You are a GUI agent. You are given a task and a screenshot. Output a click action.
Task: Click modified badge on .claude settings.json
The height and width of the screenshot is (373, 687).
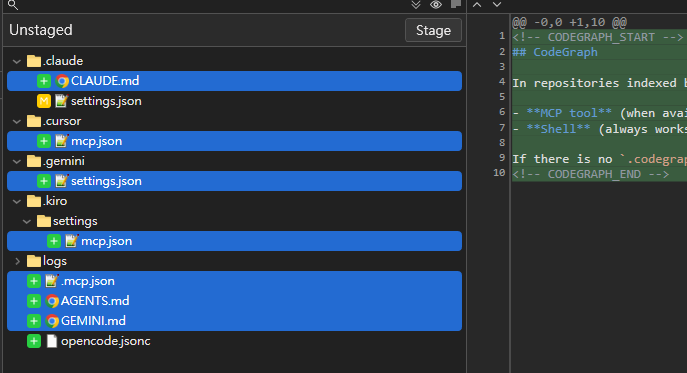44,101
